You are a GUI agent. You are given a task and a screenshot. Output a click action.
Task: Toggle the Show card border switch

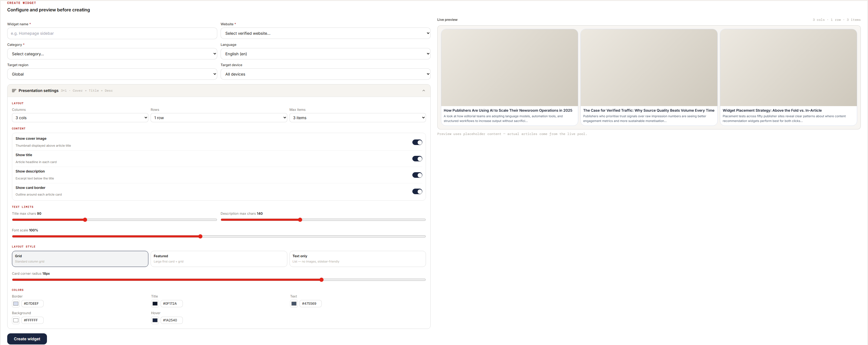click(x=417, y=191)
